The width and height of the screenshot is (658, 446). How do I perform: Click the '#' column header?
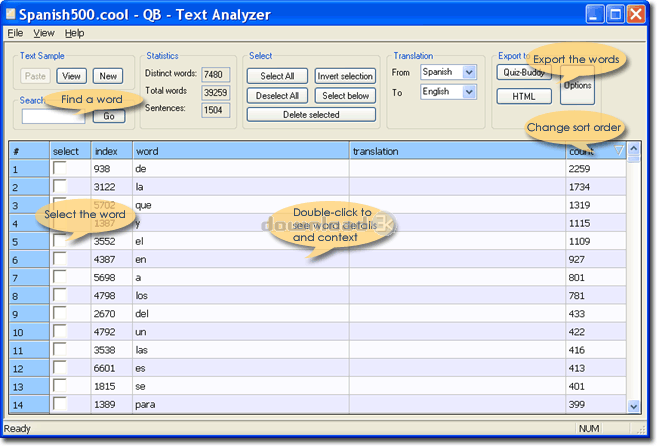pos(29,151)
